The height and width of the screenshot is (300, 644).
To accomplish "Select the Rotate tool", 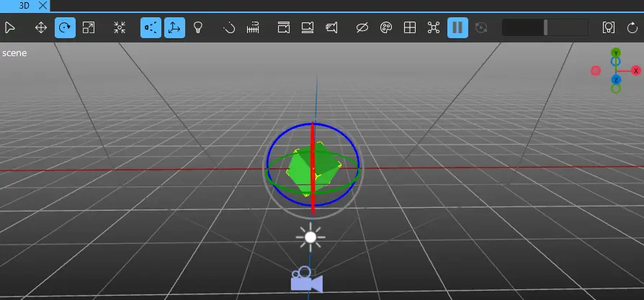I will coord(65,28).
